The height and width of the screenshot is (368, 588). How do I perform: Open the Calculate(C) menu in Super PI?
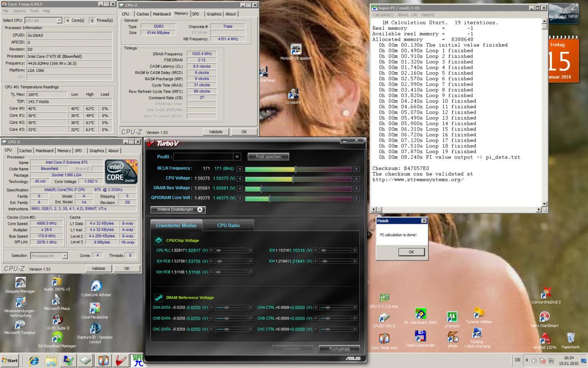pos(383,15)
